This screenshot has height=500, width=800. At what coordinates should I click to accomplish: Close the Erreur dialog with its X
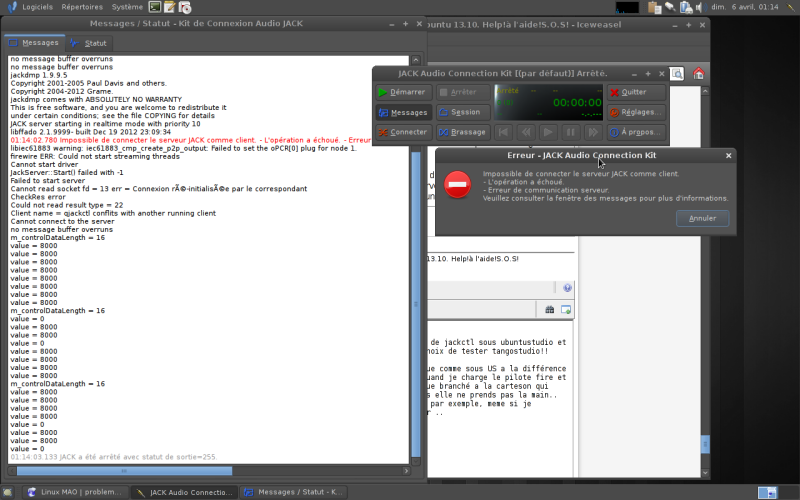click(729, 156)
